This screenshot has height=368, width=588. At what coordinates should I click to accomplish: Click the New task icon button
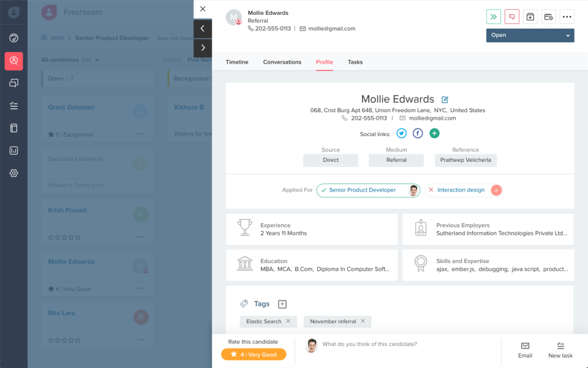[560, 350]
